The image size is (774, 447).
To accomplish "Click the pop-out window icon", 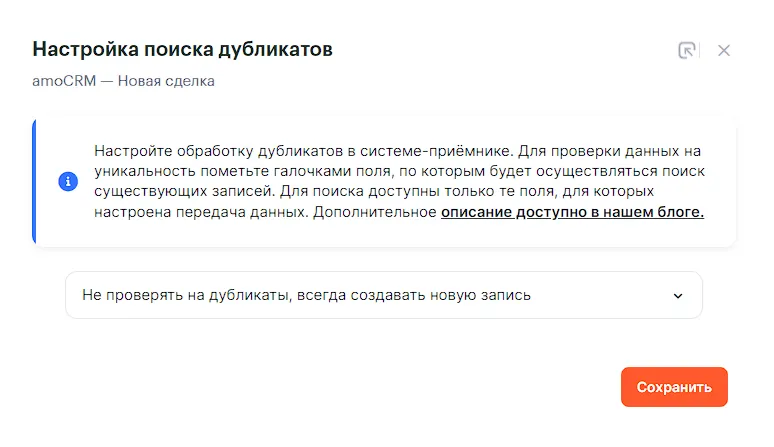I will point(687,50).
